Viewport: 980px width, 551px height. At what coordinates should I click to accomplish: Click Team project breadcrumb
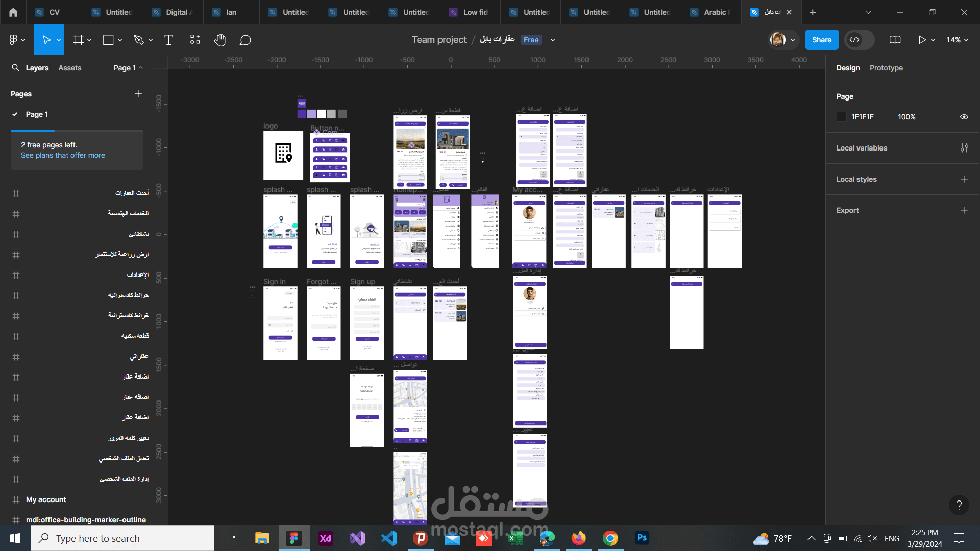(x=439, y=40)
